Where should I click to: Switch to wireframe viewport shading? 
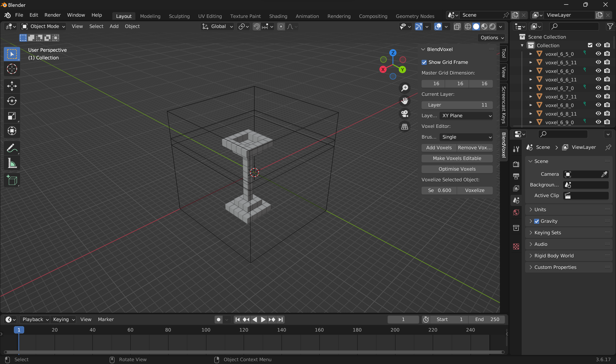pos(468,26)
